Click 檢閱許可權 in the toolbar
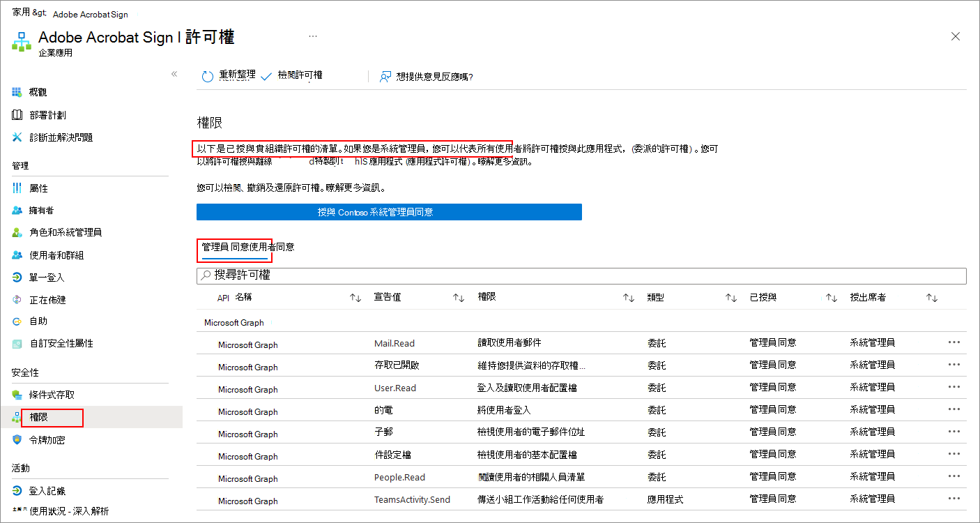This screenshot has height=523, width=980. point(300,75)
